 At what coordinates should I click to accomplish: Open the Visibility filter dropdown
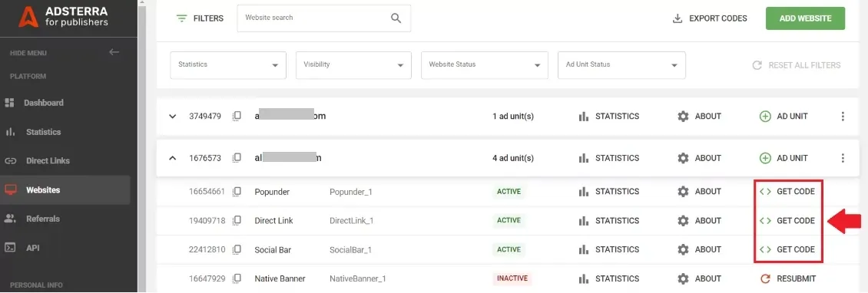pyautogui.click(x=354, y=65)
